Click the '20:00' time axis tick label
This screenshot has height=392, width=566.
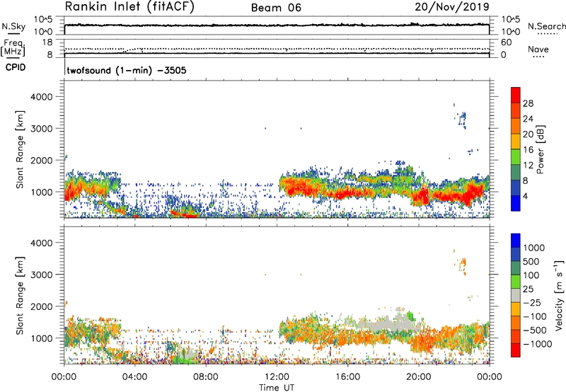tap(419, 377)
